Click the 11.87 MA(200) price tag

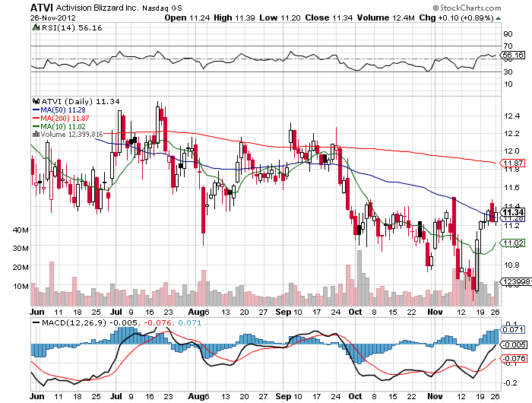(x=512, y=163)
